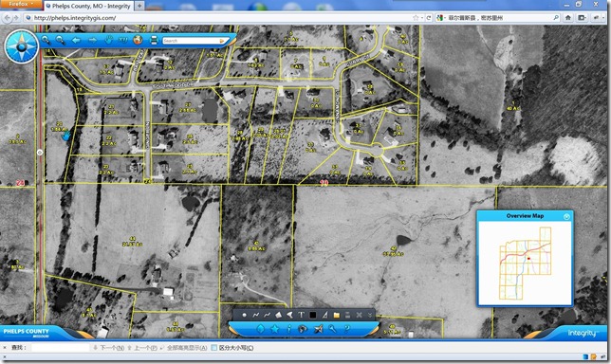Click find previous 上一个 button
Screen dimensions: 611x364
[x=142, y=348]
